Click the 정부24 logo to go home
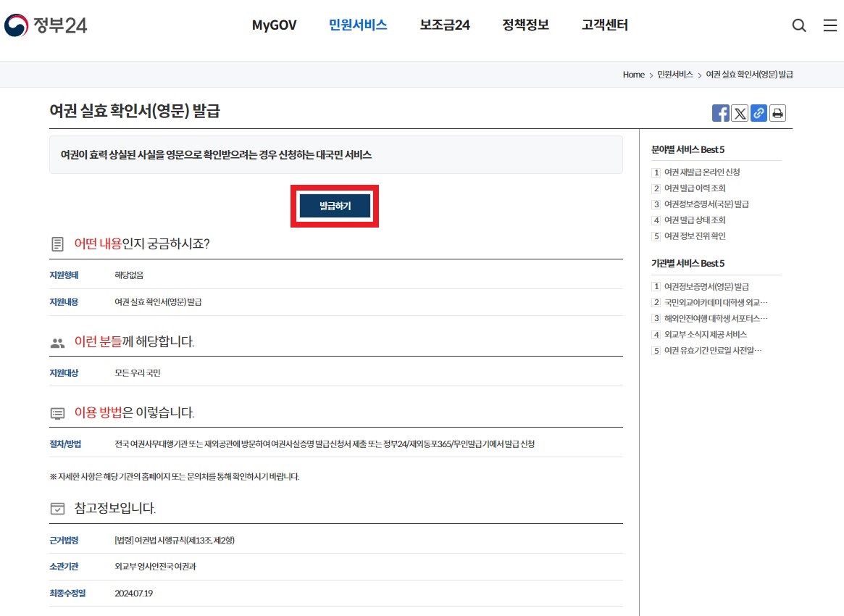Screen dimensions: 844x616 (47, 24)
